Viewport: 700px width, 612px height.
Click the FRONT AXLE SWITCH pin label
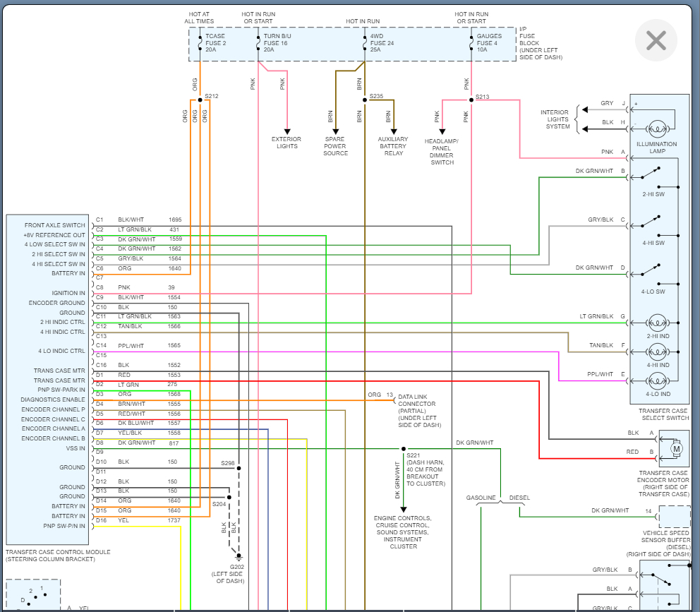click(54, 225)
